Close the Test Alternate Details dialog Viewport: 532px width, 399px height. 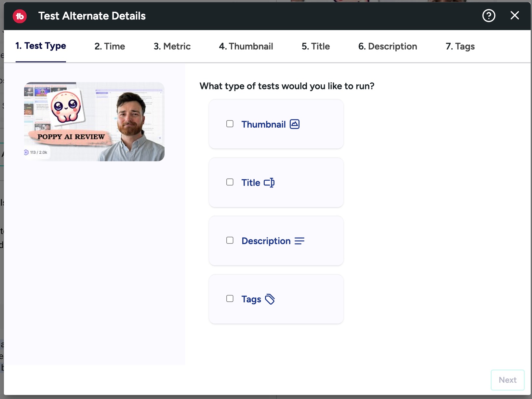pyautogui.click(x=514, y=16)
